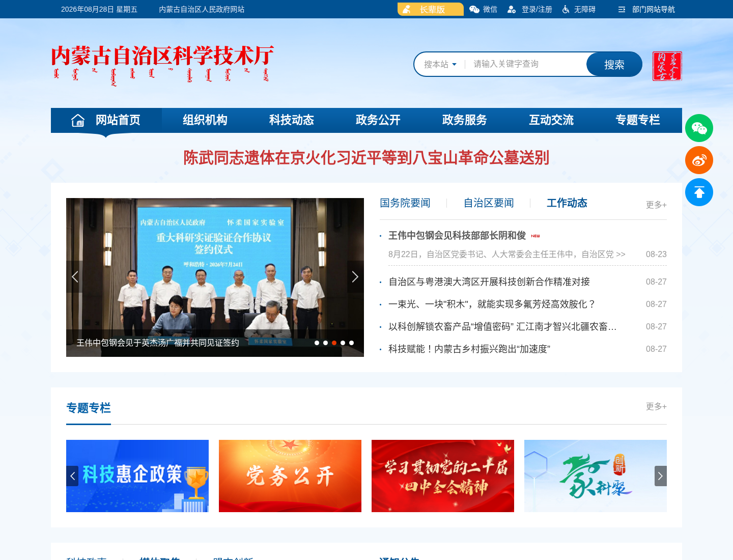
Task: Expand the 组织机构 navigation menu
Action: (x=205, y=120)
